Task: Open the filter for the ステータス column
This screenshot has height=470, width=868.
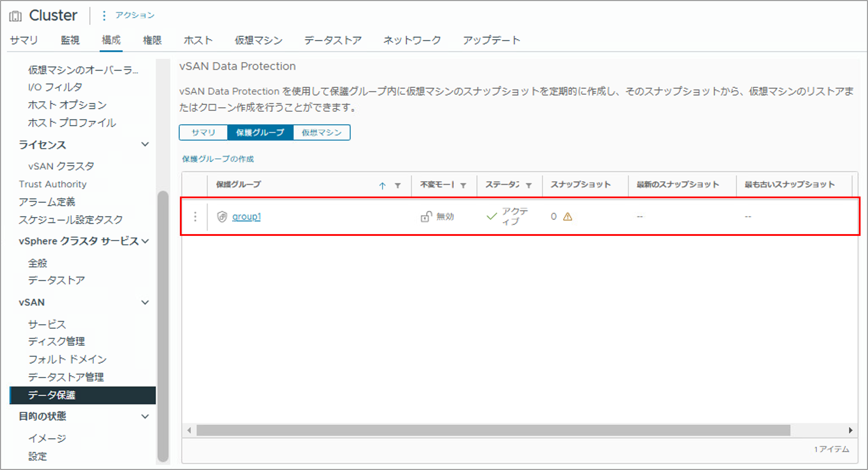Action: point(529,185)
